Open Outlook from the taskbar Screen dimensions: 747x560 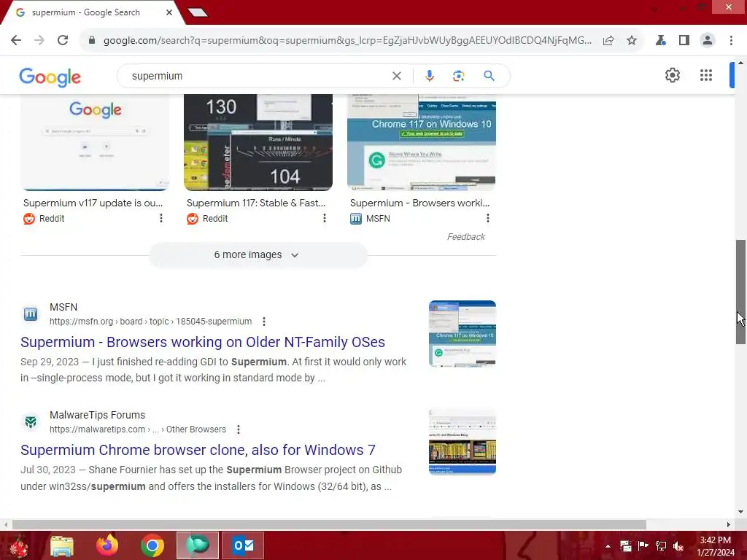[243, 545]
